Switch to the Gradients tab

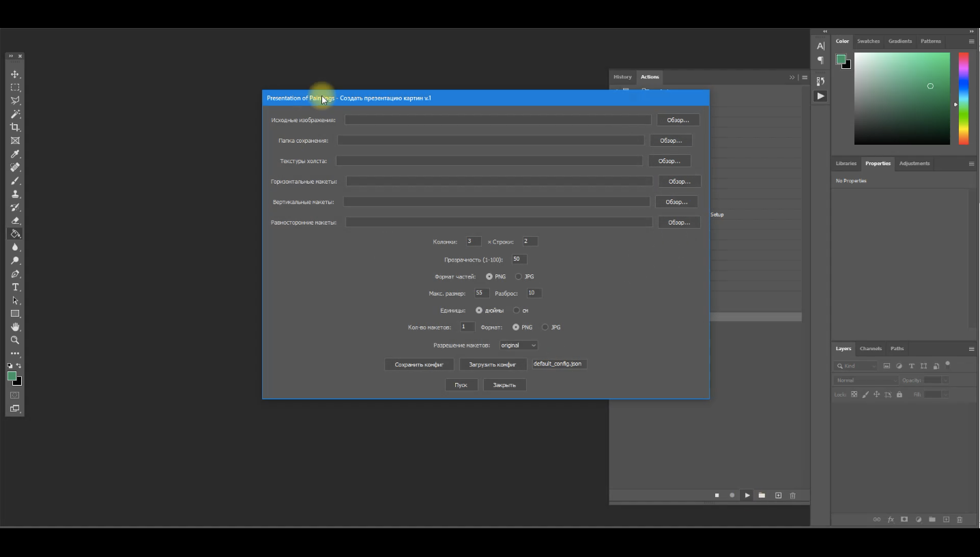point(900,41)
